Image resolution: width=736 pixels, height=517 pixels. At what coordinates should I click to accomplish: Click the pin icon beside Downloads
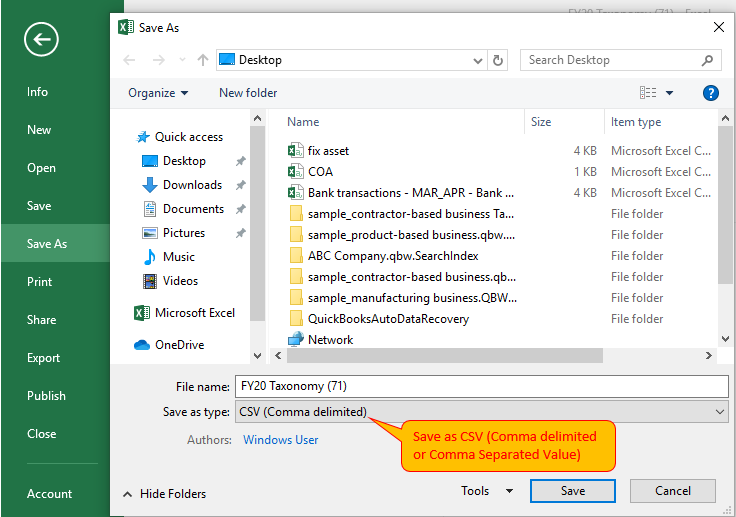(x=240, y=185)
